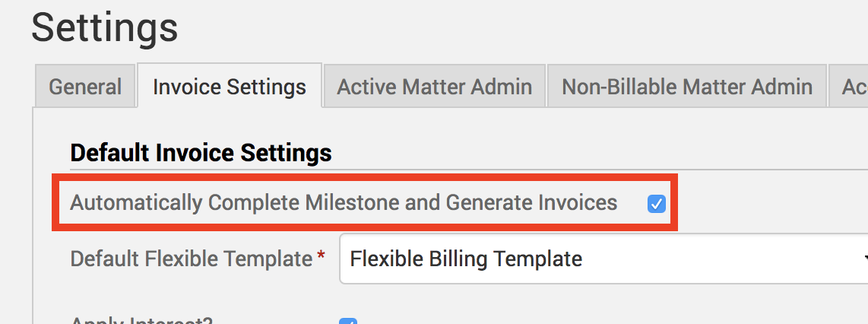Go to Non-Billable Matter Admin tab
Image resolution: width=868 pixels, height=324 pixels.
pos(687,87)
